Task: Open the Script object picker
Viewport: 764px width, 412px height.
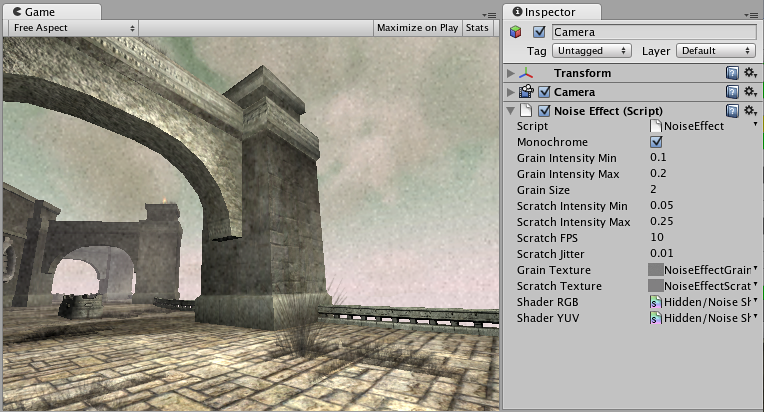Action: (x=755, y=125)
